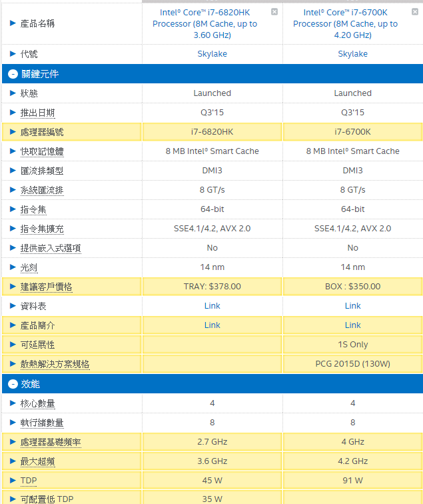This screenshot has height=504, width=423.
Task: Click the 光刻 term label
Action: (x=29, y=267)
